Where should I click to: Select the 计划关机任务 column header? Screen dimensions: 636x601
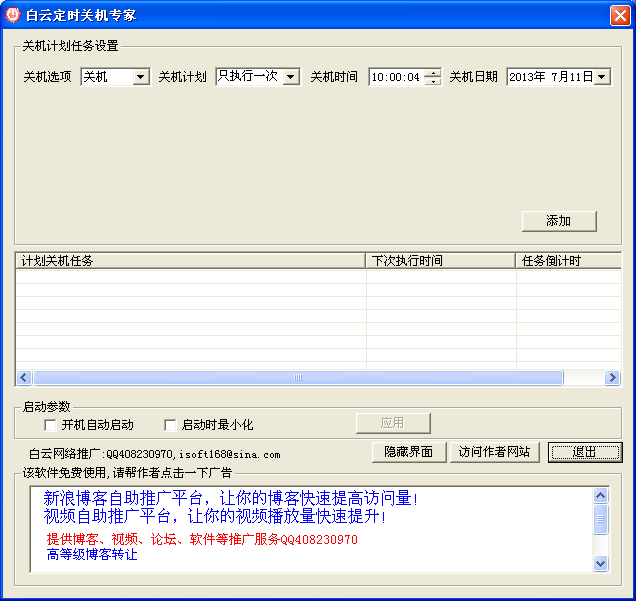point(190,261)
